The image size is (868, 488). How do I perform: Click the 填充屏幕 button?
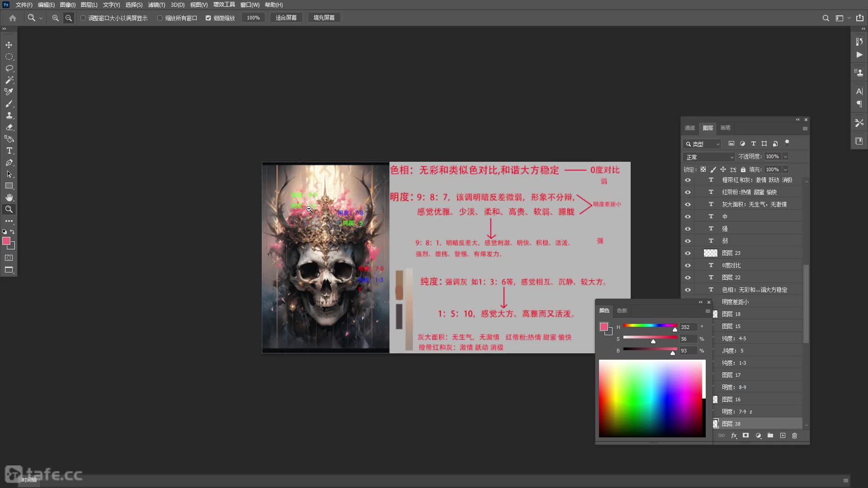[324, 18]
